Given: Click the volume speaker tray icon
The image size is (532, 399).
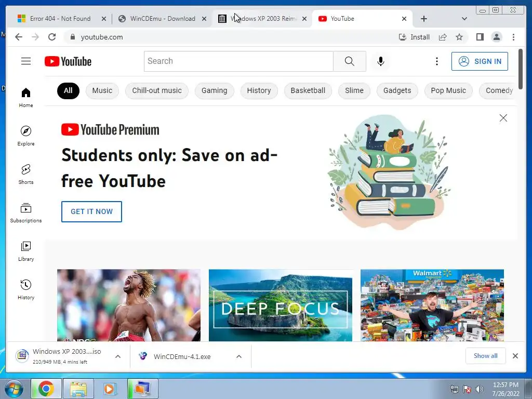Looking at the screenshot, I should click(480, 389).
